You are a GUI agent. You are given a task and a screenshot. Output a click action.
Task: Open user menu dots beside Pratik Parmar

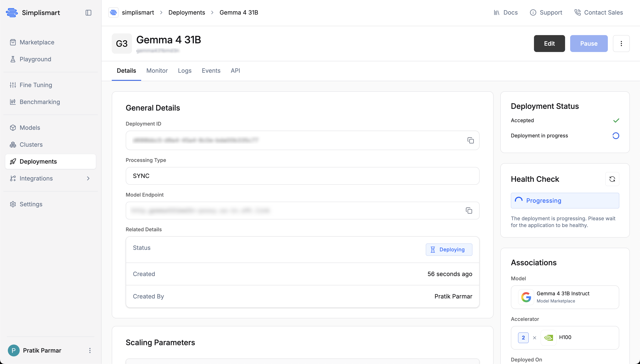[90, 350]
